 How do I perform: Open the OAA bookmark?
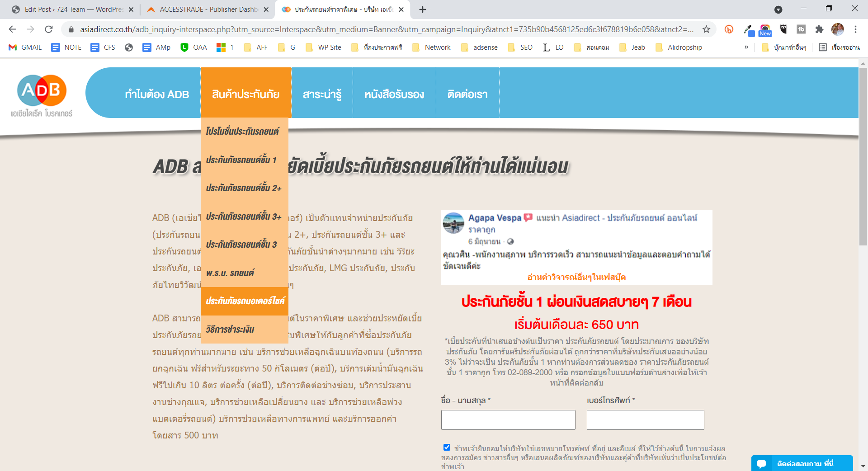193,47
